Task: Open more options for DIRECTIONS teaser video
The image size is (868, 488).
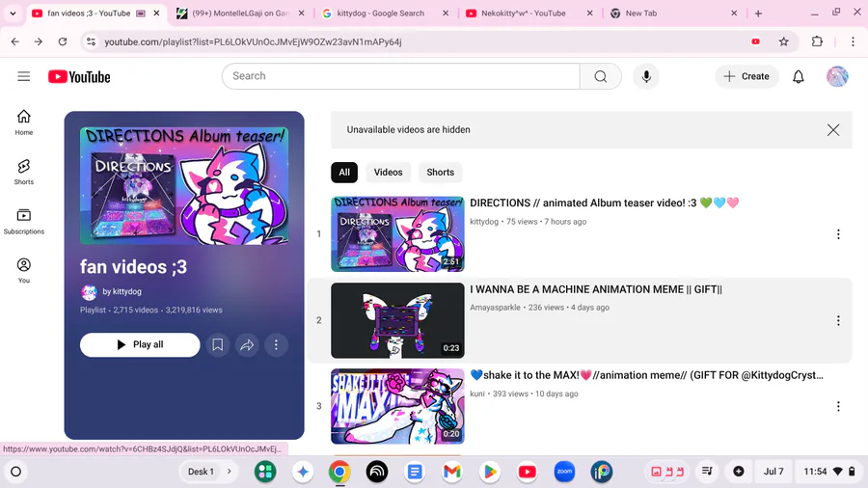Action: pyautogui.click(x=838, y=234)
